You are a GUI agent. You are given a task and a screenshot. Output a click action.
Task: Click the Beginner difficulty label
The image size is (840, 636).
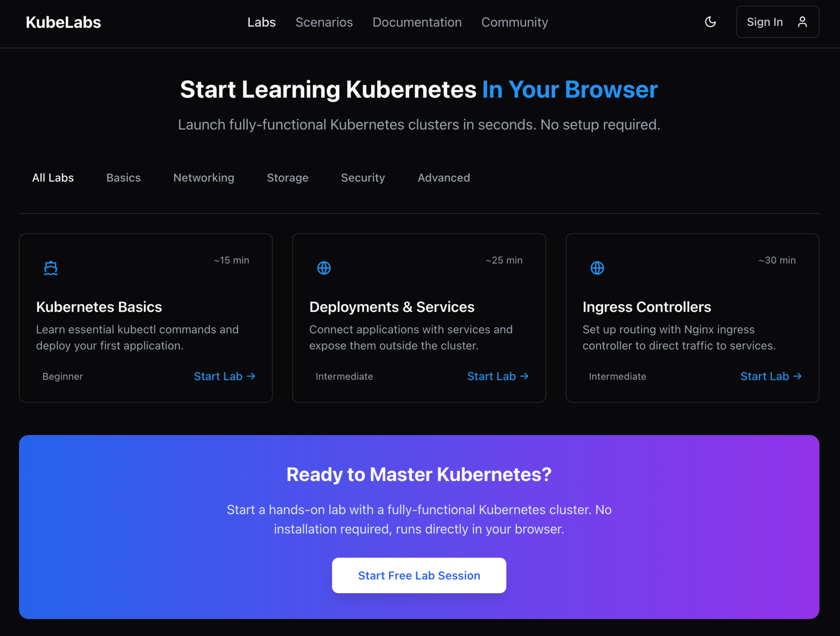[63, 376]
